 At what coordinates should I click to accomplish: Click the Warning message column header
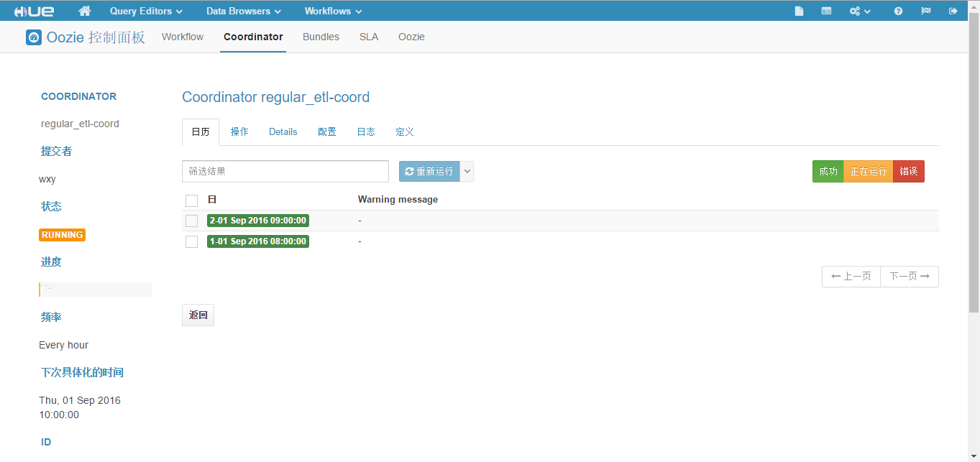(x=398, y=199)
